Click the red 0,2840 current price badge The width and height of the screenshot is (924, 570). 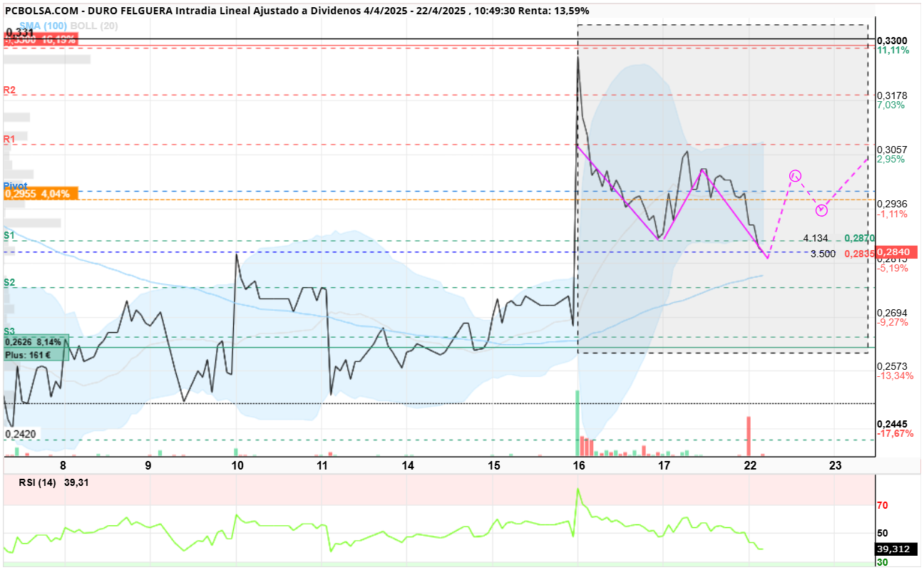click(x=897, y=252)
